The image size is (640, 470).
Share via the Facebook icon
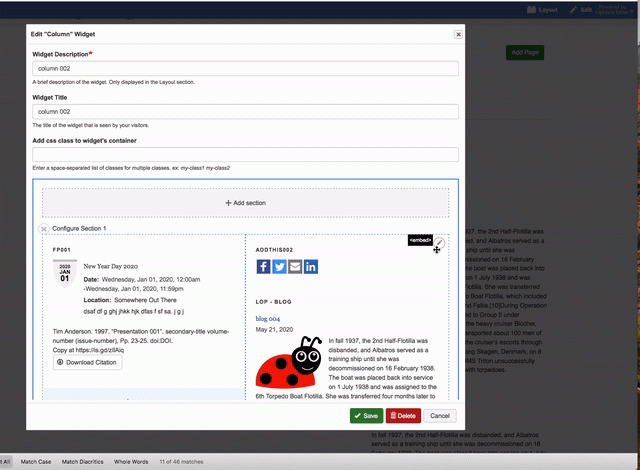263,267
